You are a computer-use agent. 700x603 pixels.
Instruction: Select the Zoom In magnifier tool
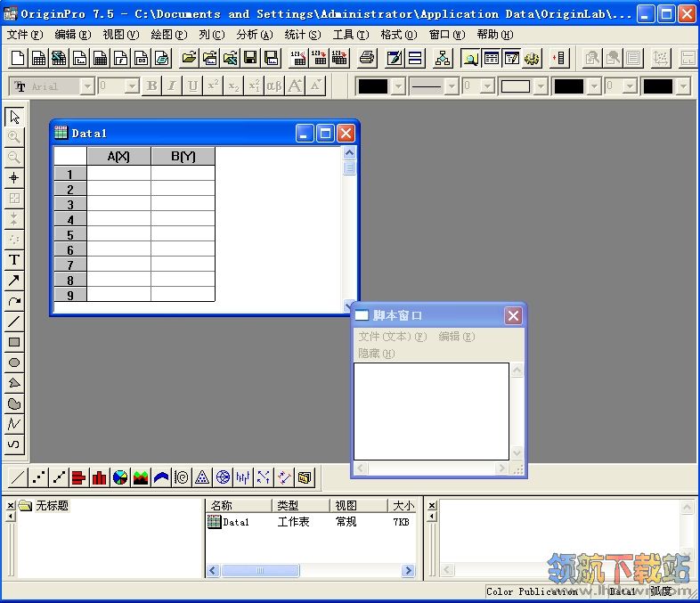(14, 137)
